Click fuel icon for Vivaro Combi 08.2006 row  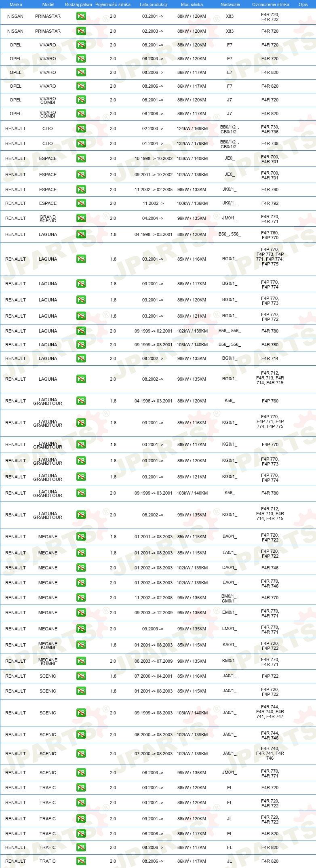pyautogui.click(x=81, y=114)
